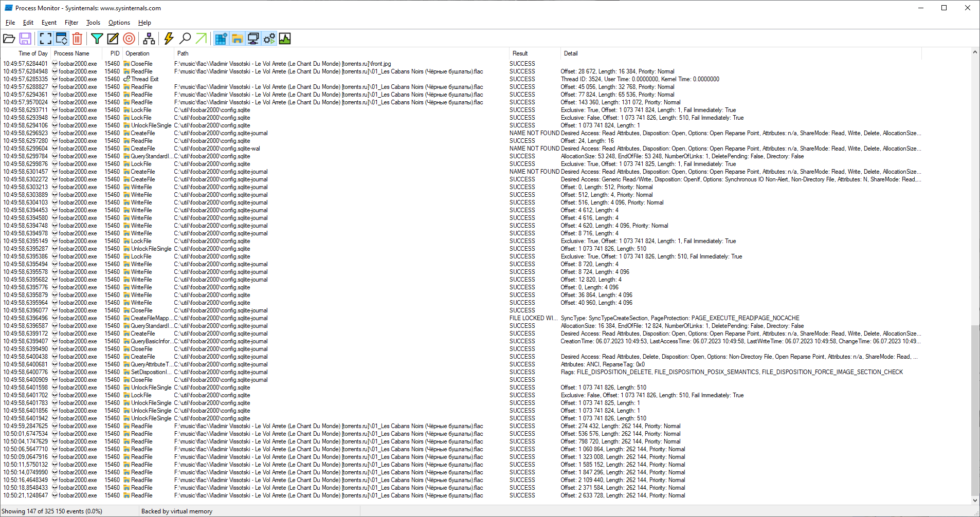Click status text 'Showing 147 of 325 150 events'
This screenshot has height=517, width=980.
point(52,511)
